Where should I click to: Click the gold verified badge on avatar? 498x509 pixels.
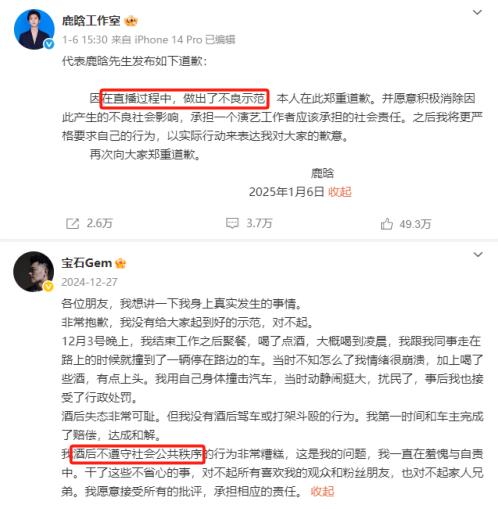pos(48,286)
